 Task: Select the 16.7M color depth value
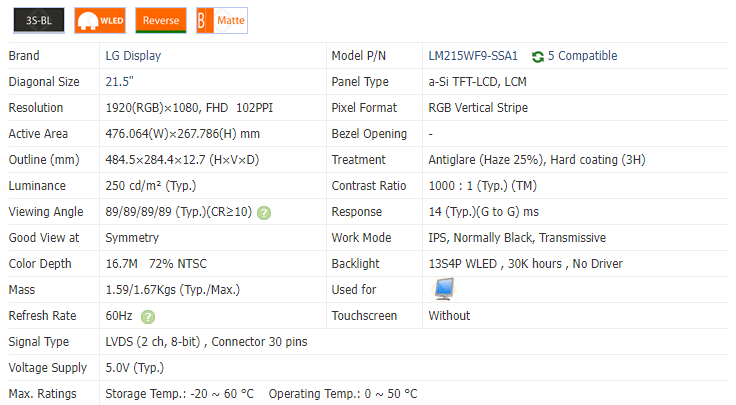[122, 264]
